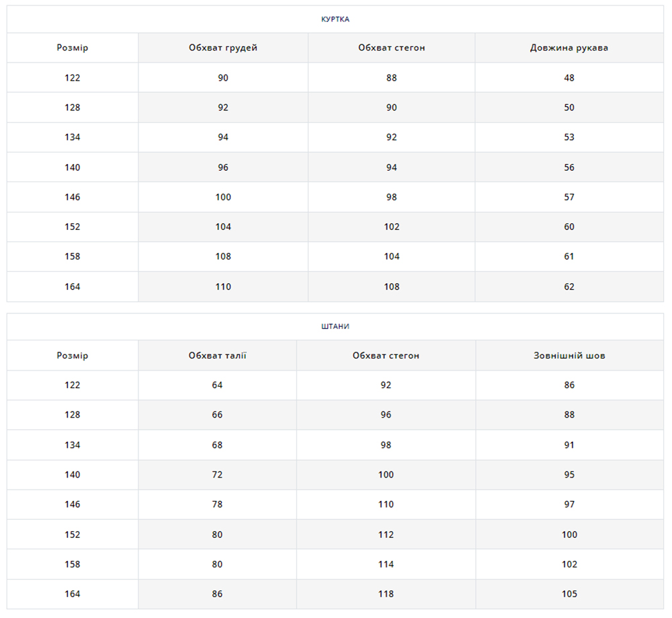Viewport: 672px width, 618px height.
Task: Select sleeve length value 53
Action: [569, 137]
